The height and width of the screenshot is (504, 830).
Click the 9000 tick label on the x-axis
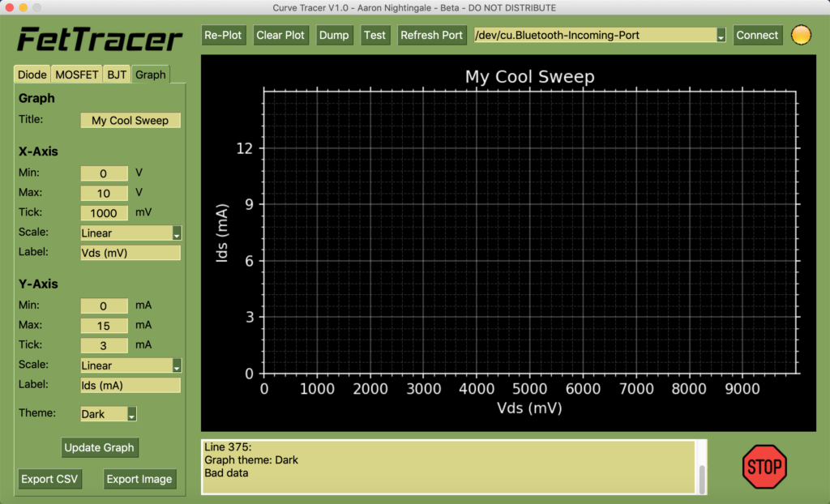[742, 389]
